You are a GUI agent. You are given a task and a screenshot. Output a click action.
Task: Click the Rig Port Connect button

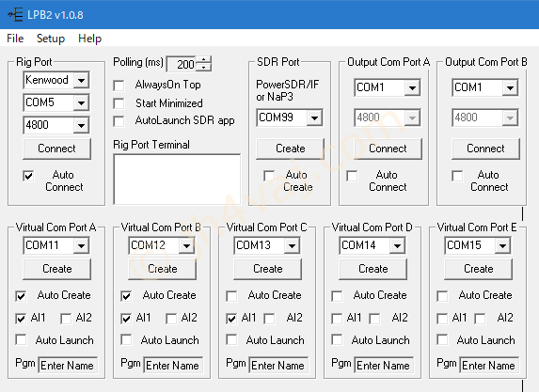(x=56, y=149)
